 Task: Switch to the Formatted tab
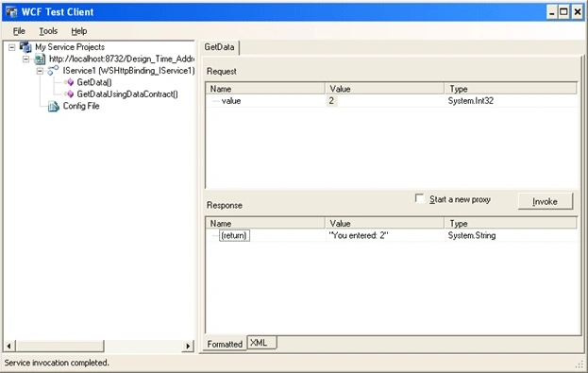[x=225, y=344]
